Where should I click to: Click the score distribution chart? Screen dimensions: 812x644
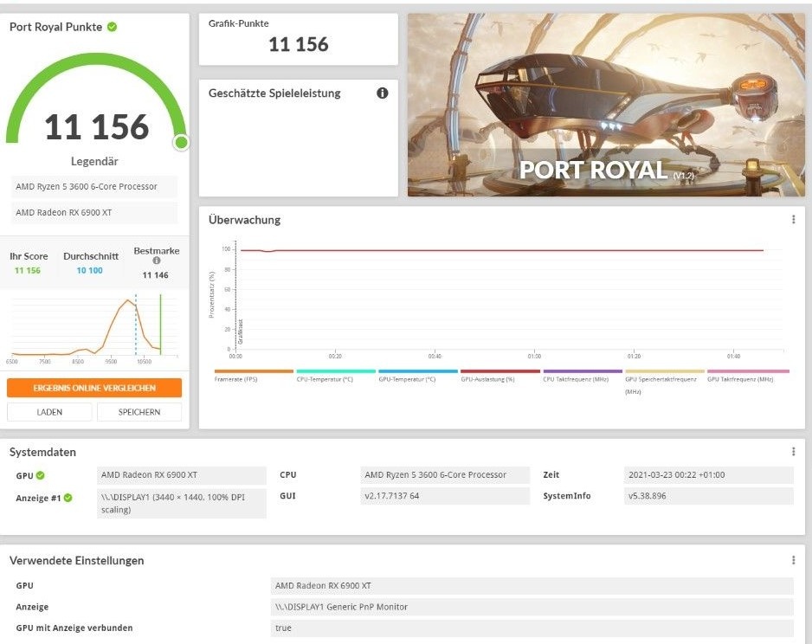pos(94,328)
